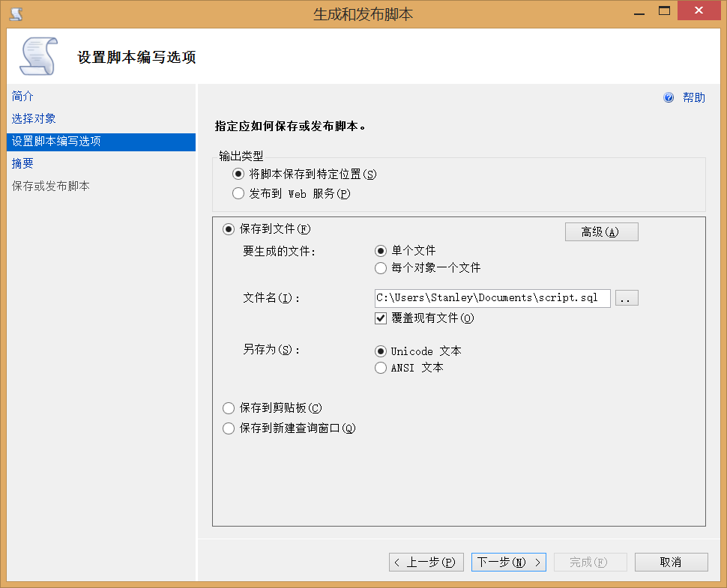Click the script scroll icon in title bar

[x=16, y=14]
